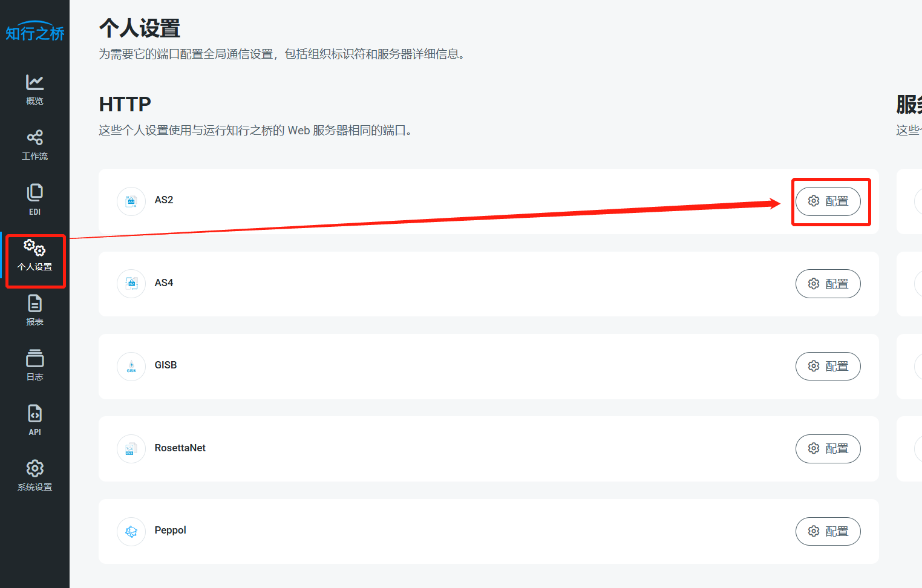Click the Peppol protocol icon
This screenshot has width=922, height=588.
pos(131,532)
